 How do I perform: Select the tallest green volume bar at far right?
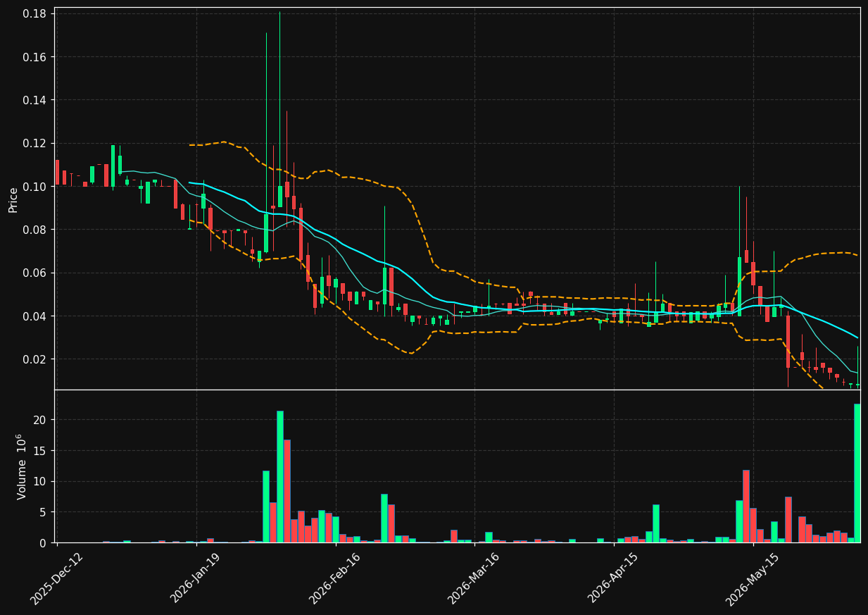(x=857, y=473)
